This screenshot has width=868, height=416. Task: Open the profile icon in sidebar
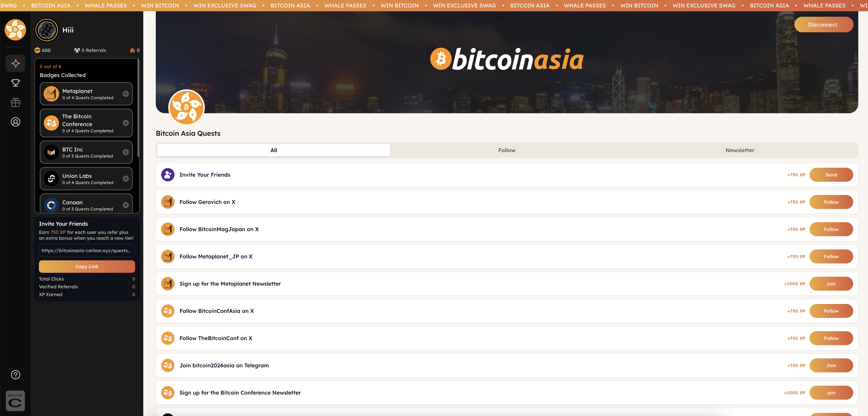[x=16, y=122]
